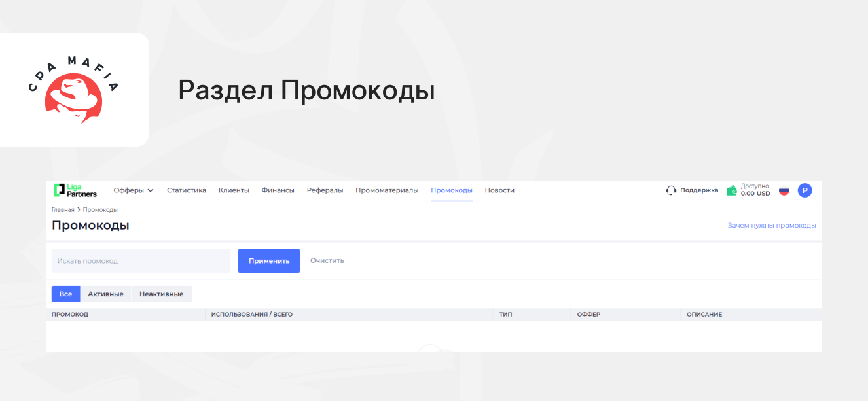Expand the Офферы dropdown menu
The width and height of the screenshot is (868, 401).
(x=134, y=190)
